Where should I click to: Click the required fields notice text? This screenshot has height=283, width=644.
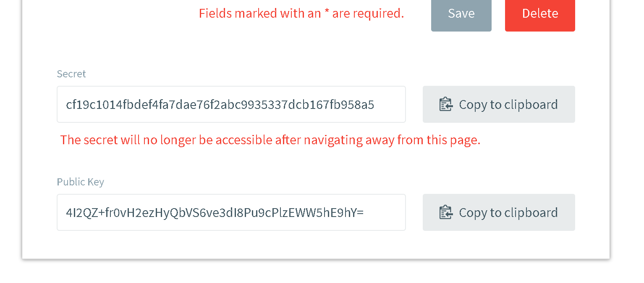301,13
